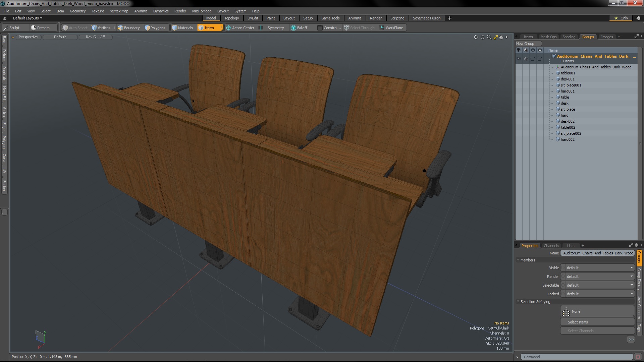Screen dimensions: 644x362
Task: Open the Perspective view type dropdown
Action: coord(28,37)
